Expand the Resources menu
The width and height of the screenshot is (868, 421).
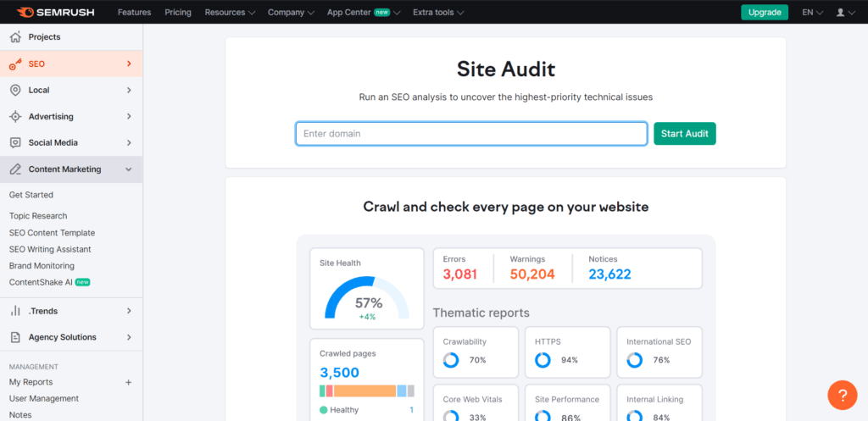[x=230, y=13]
